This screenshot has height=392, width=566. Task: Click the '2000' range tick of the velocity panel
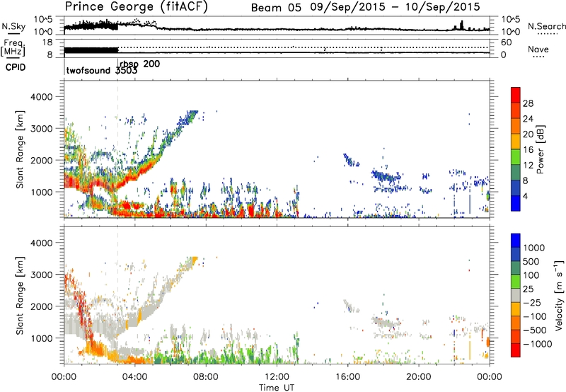41,306
